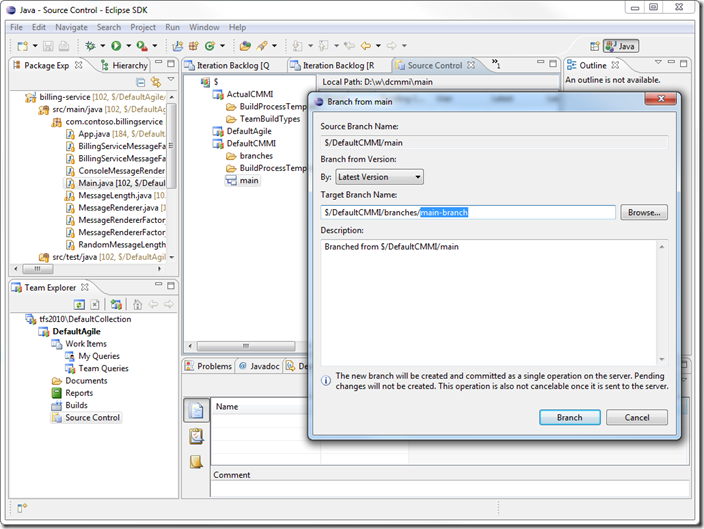704x529 pixels.
Task: Select Documents in Team Explorer
Action: (80, 381)
